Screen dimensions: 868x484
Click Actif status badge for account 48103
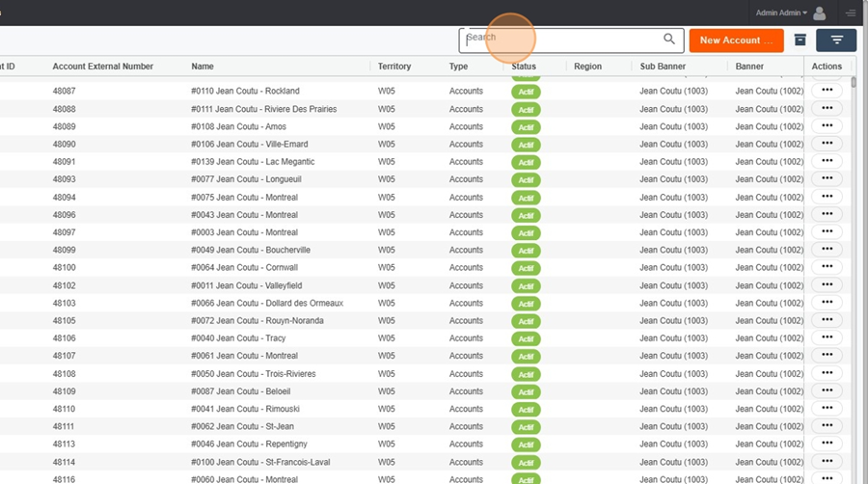pyautogui.click(x=526, y=304)
